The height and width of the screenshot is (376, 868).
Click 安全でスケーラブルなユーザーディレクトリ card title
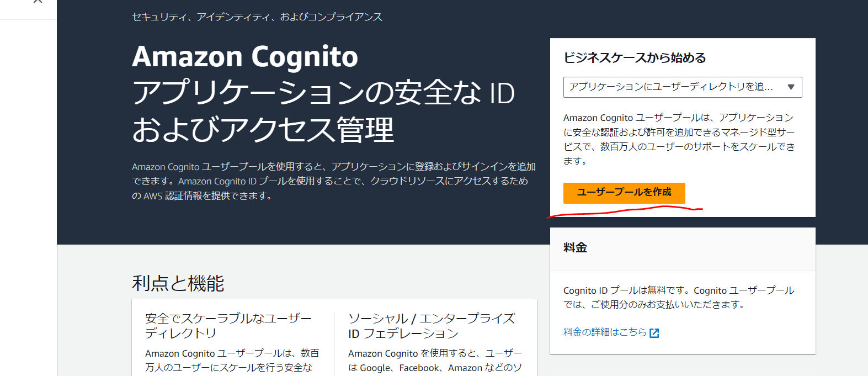(x=228, y=326)
